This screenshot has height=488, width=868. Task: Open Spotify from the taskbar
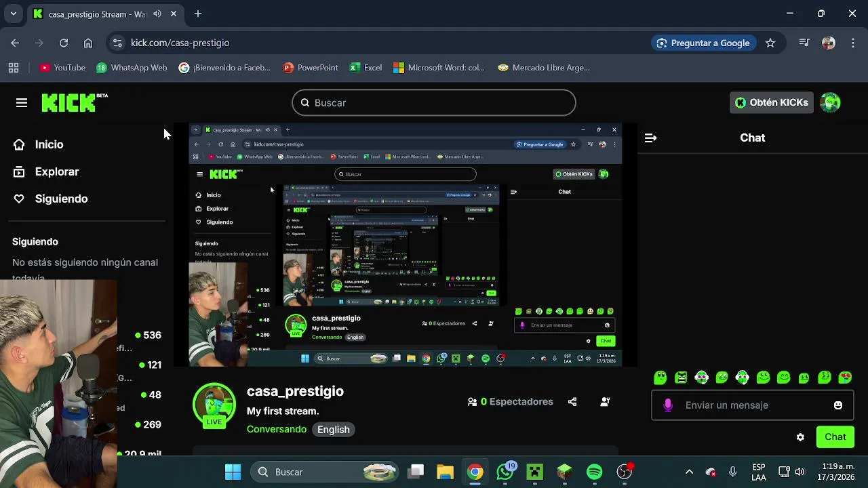594,472
